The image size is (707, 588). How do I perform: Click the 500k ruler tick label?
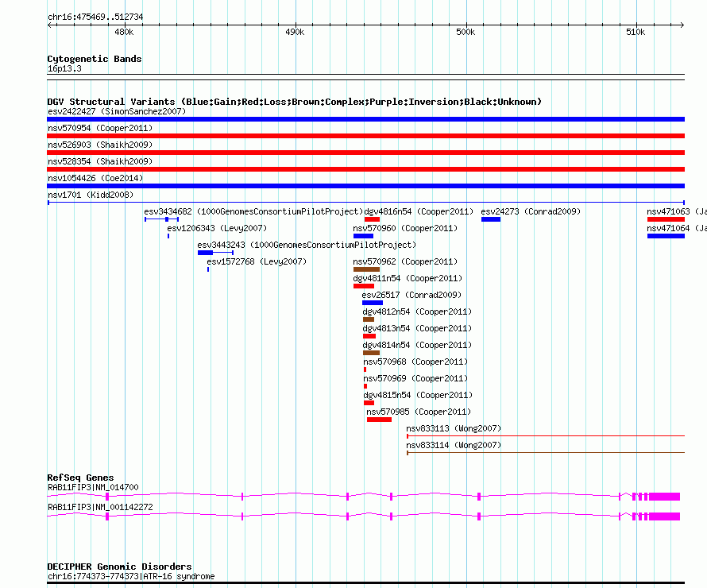[466, 32]
